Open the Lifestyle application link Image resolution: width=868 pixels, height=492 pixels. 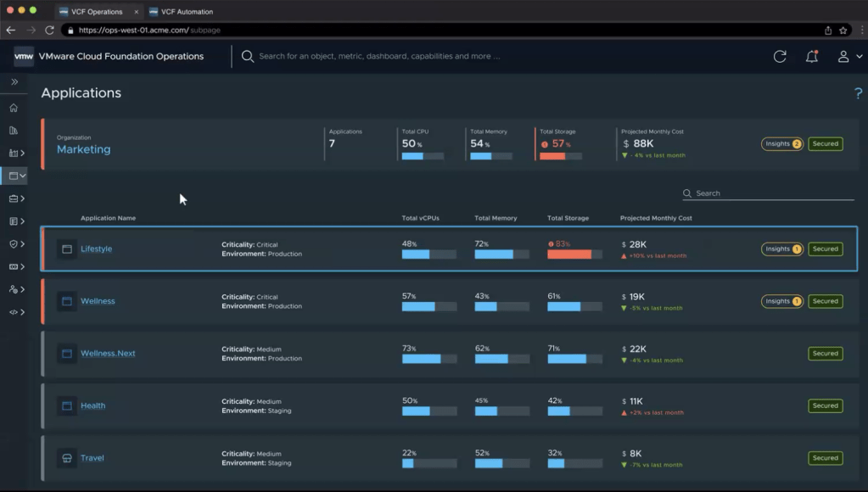pos(96,249)
